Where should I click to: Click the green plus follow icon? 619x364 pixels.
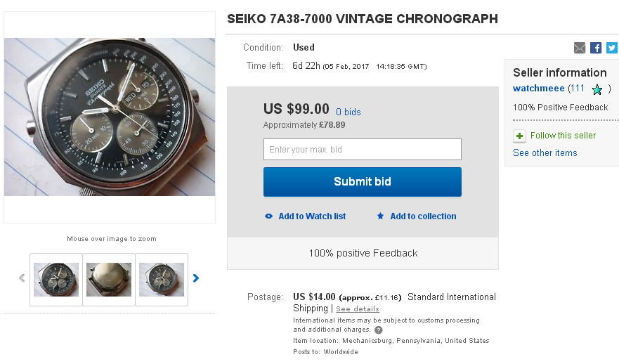[x=519, y=136]
